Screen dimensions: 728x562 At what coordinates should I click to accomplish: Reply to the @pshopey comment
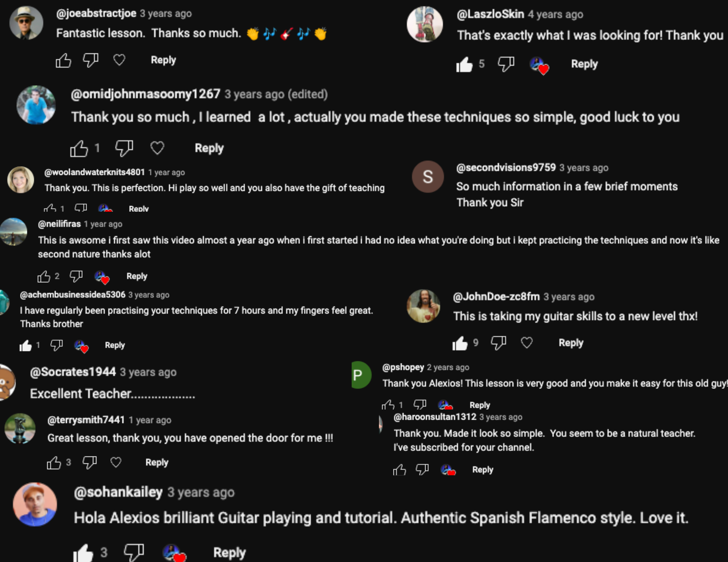coord(479,405)
